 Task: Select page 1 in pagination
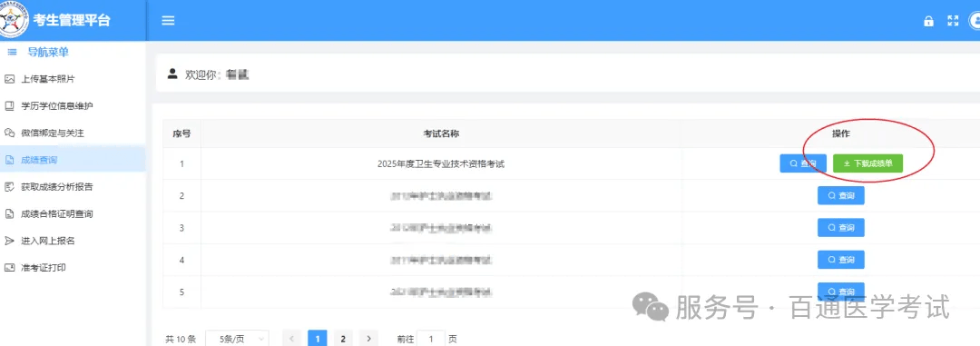(x=317, y=339)
